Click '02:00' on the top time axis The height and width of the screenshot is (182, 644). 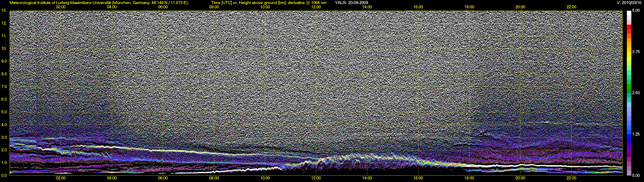(x=61, y=7)
